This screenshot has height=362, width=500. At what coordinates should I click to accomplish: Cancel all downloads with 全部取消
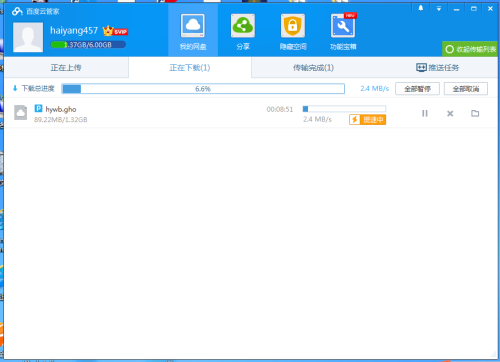pos(466,89)
